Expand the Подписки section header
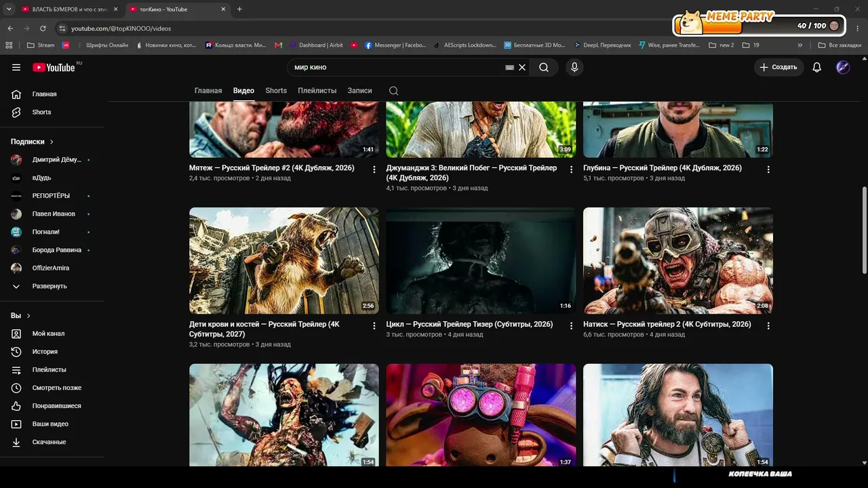This screenshot has height=488, width=868. point(32,142)
